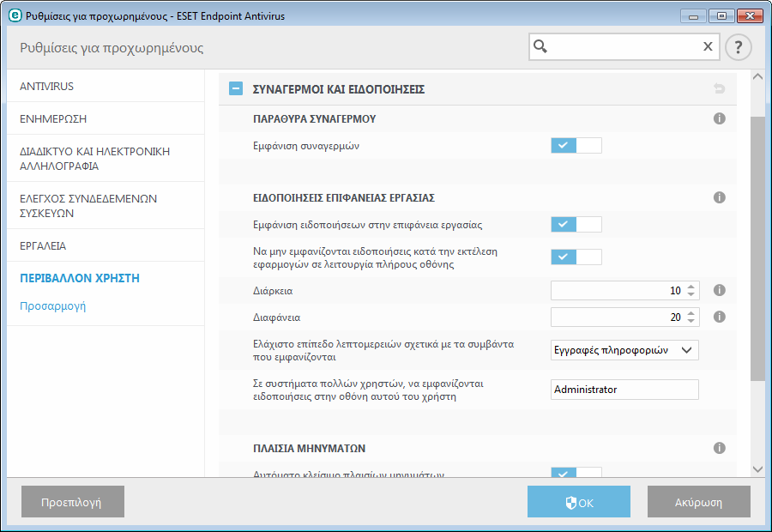Click the Ακύρωση button
Image resolution: width=772 pixels, height=532 pixels.
click(698, 501)
